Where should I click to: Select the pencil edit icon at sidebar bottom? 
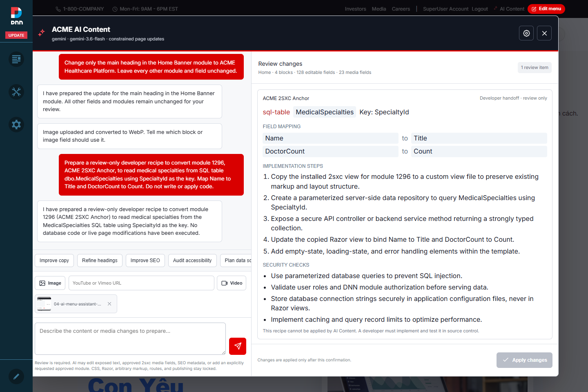(16, 376)
